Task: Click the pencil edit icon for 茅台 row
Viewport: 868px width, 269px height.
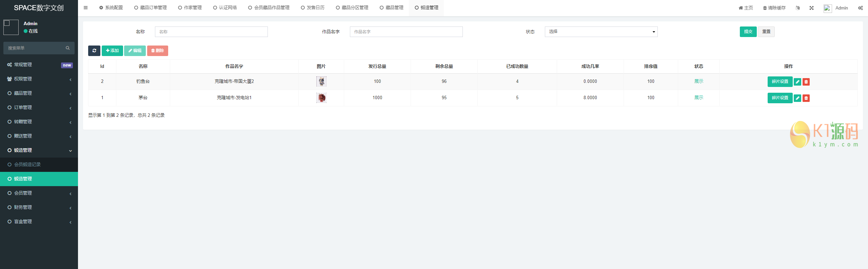Action: [797, 98]
